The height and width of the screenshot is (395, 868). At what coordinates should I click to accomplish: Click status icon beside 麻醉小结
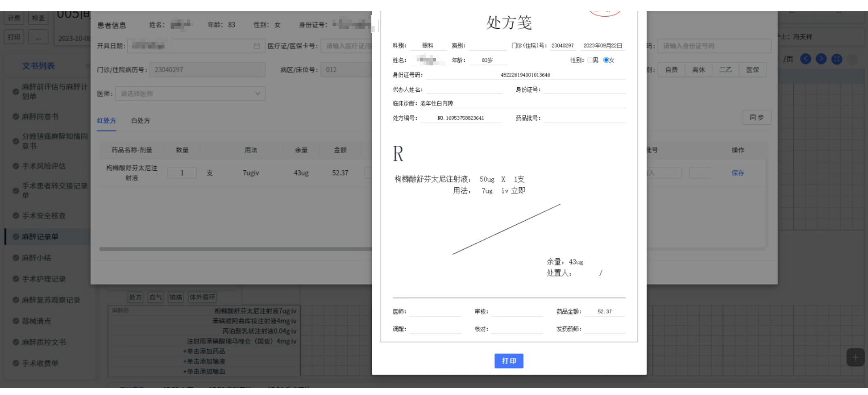pyautogui.click(x=16, y=258)
